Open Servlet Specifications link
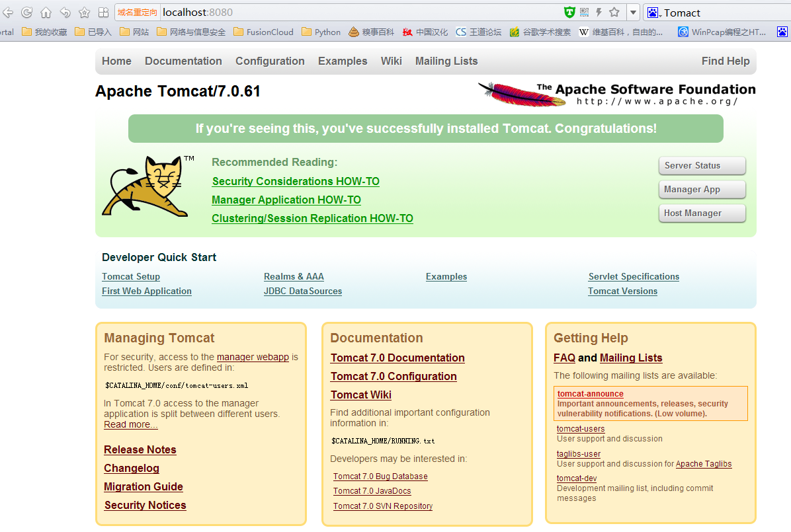The height and width of the screenshot is (532, 791). pyautogui.click(x=634, y=276)
